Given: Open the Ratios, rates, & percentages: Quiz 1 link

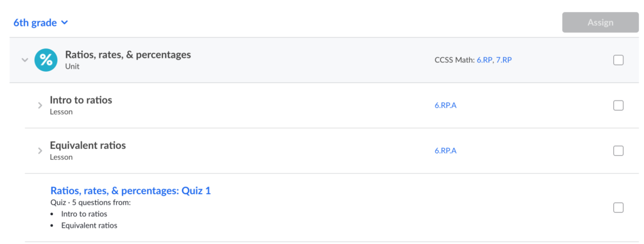Looking at the screenshot, I should tap(131, 191).
